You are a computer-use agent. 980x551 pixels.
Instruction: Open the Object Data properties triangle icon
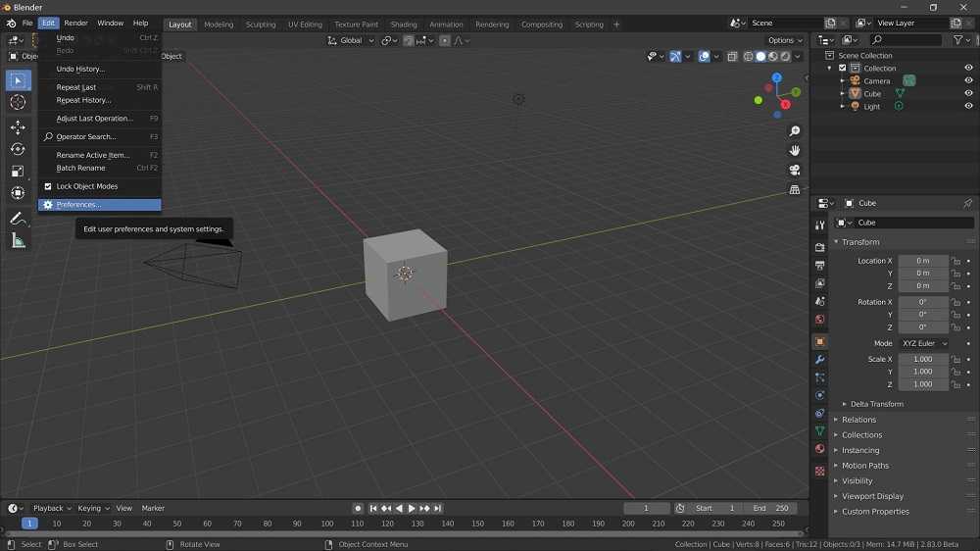(x=819, y=431)
